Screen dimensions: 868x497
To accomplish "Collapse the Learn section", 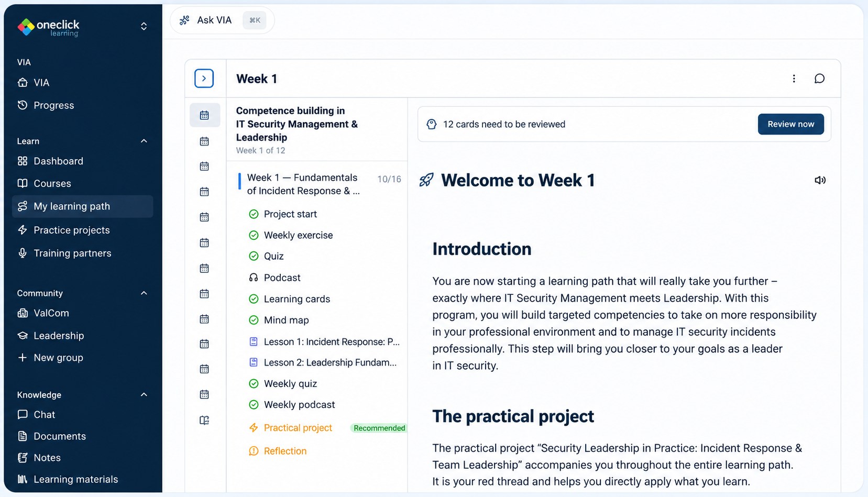I will point(144,141).
